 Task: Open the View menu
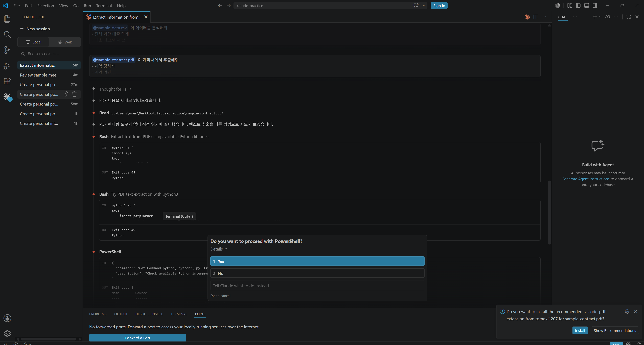coord(63,6)
